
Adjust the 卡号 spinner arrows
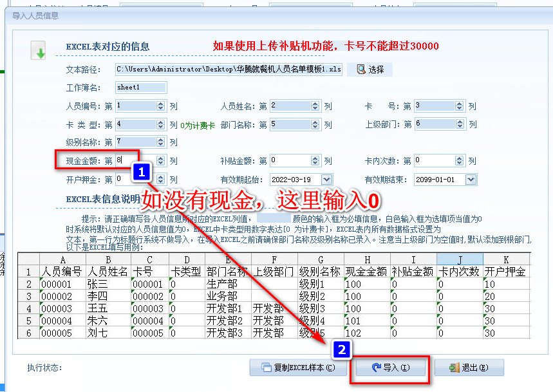click(x=459, y=106)
